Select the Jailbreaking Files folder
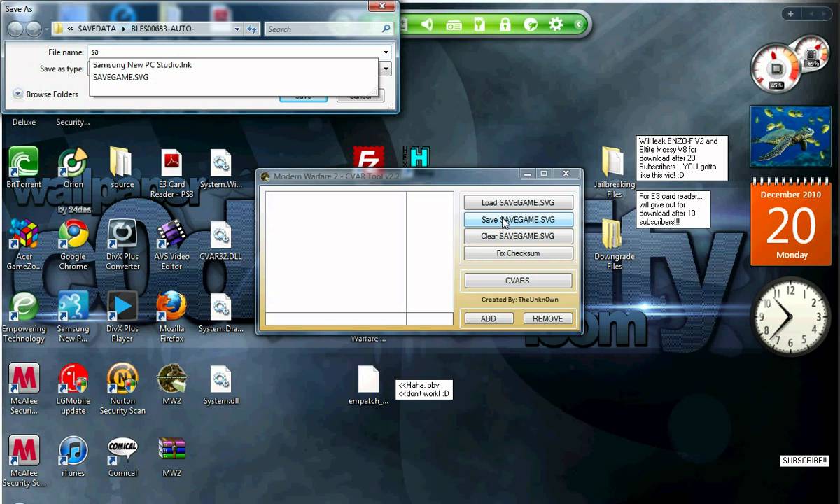 coord(614,172)
